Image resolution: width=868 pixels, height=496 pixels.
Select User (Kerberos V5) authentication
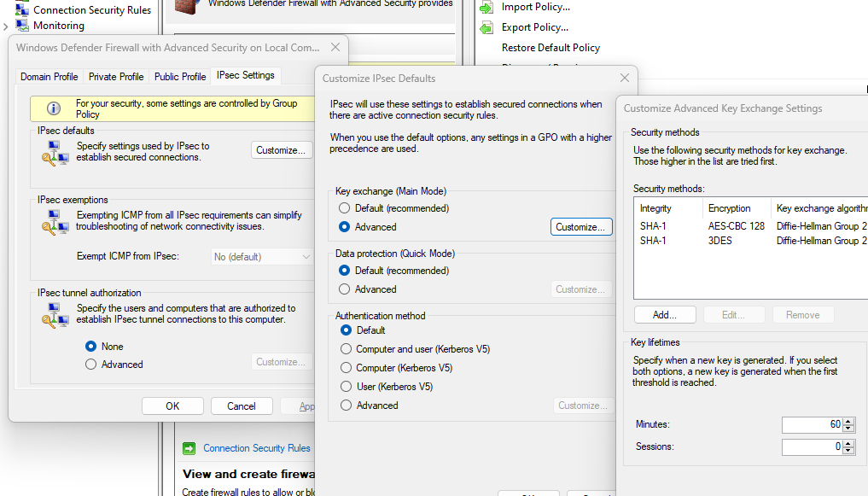346,387
